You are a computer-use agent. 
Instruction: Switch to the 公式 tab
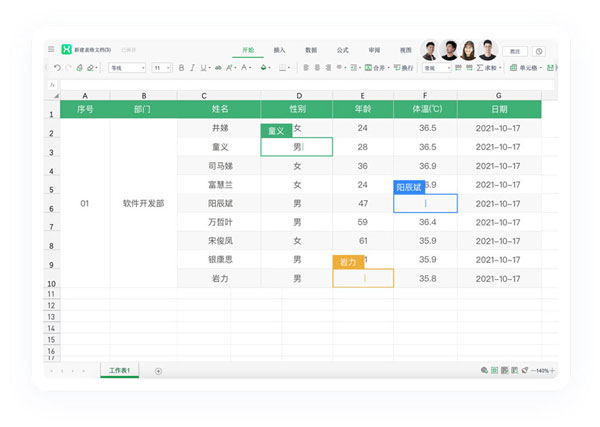(342, 49)
